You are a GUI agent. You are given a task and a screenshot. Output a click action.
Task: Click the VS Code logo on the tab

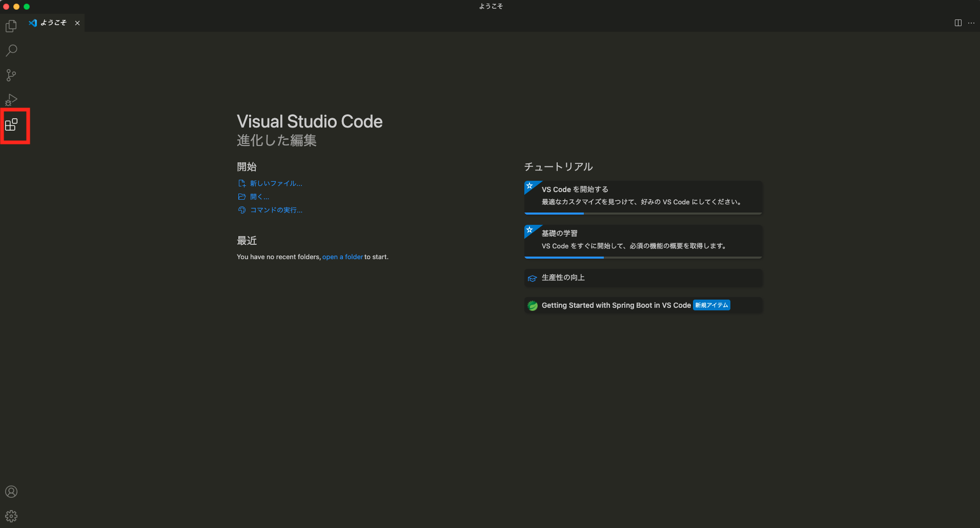(33, 23)
